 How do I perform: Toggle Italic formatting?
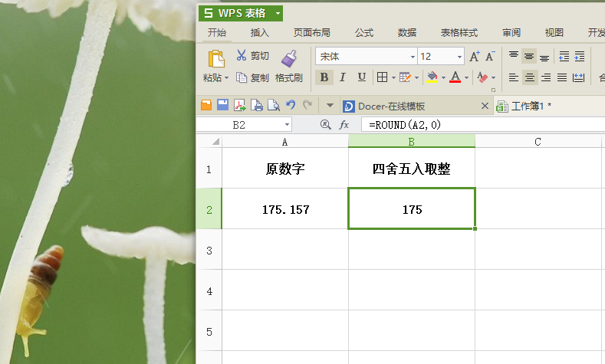pyautogui.click(x=342, y=77)
